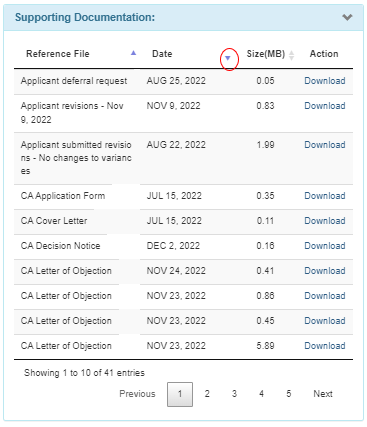Collapse the Supporting Documentation panel chevron
This screenshot has height=427, width=367.
[x=347, y=17]
